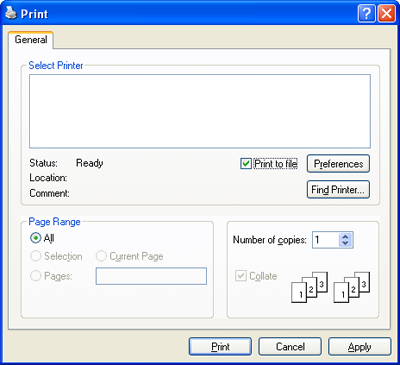
Task: Toggle the Collate checkbox
Action: click(x=240, y=276)
